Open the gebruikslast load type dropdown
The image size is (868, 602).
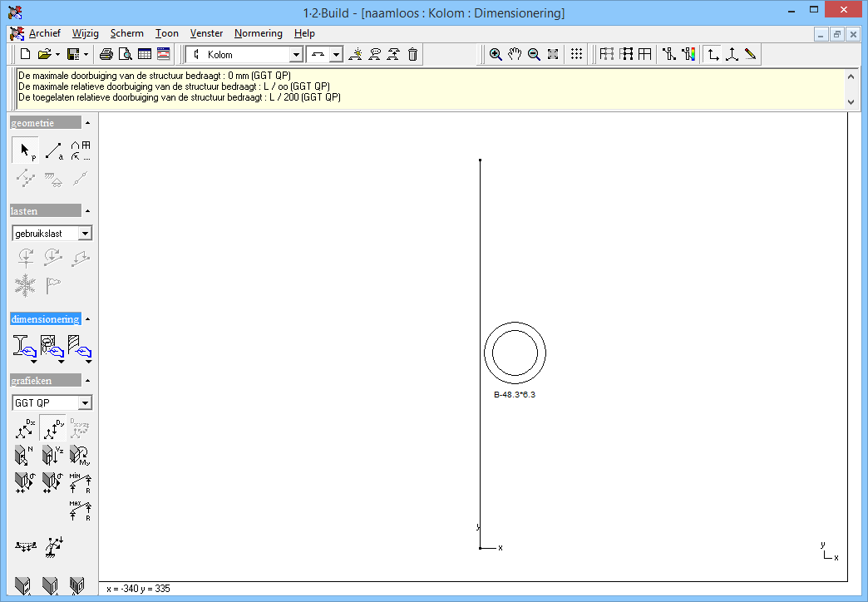coord(85,234)
